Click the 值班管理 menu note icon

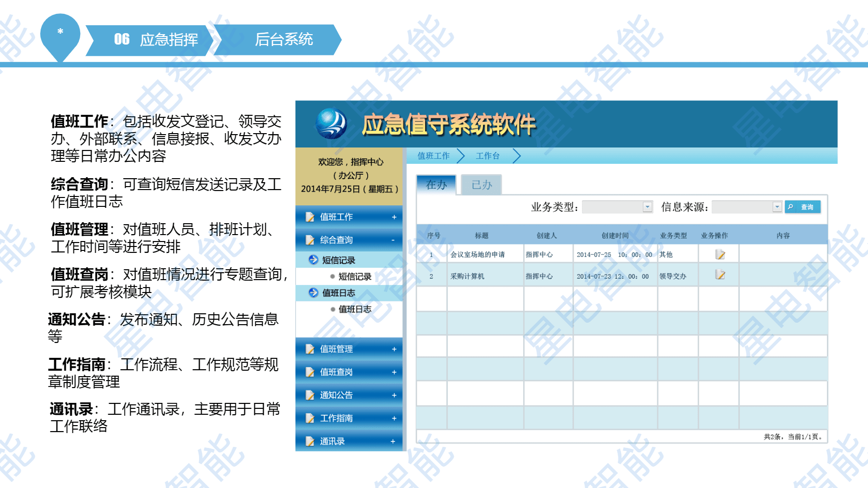pyautogui.click(x=310, y=349)
